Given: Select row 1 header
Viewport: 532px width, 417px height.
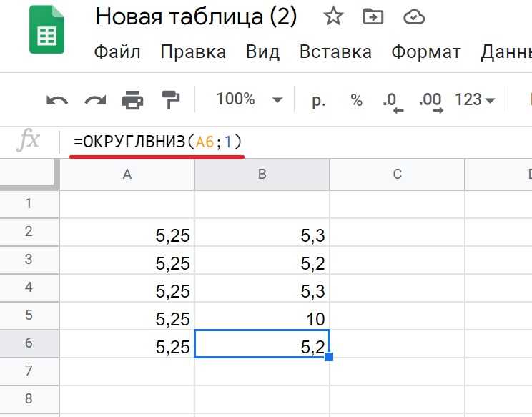Looking at the screenshot, I should coord(29,204).
